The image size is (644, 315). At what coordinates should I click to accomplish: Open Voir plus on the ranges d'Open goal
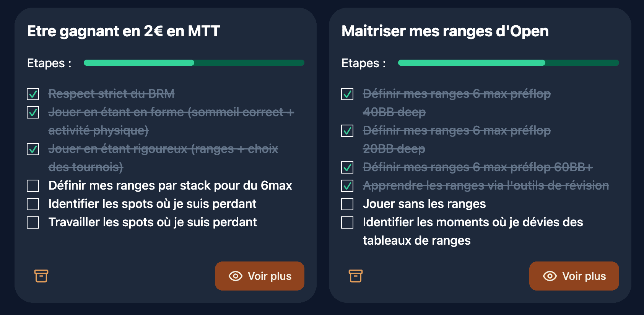(574, 276)
